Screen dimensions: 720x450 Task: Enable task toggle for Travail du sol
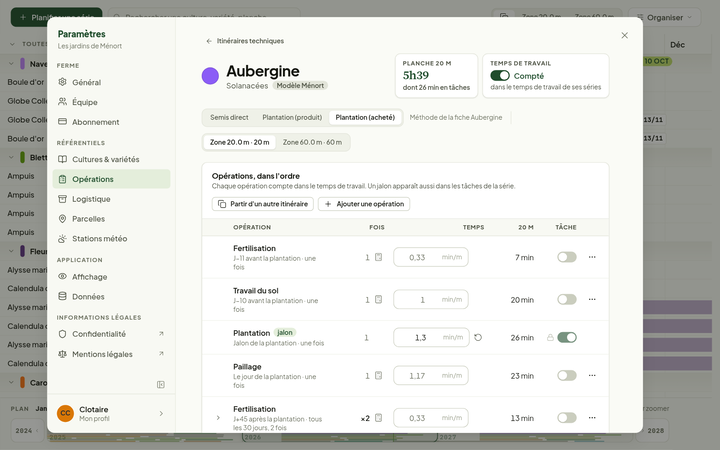(x=567, y=299)
